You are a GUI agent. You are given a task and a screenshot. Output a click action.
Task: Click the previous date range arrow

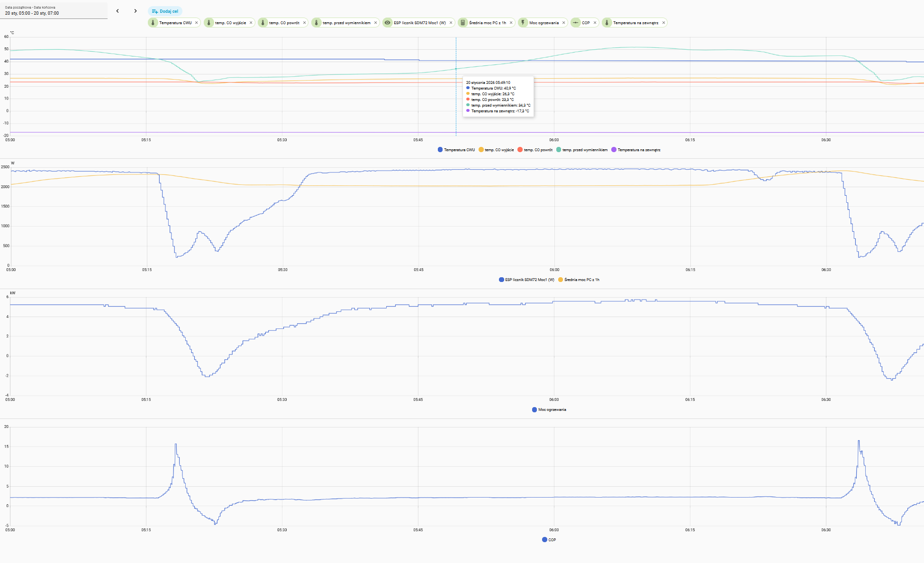click(x=118, y=11)
